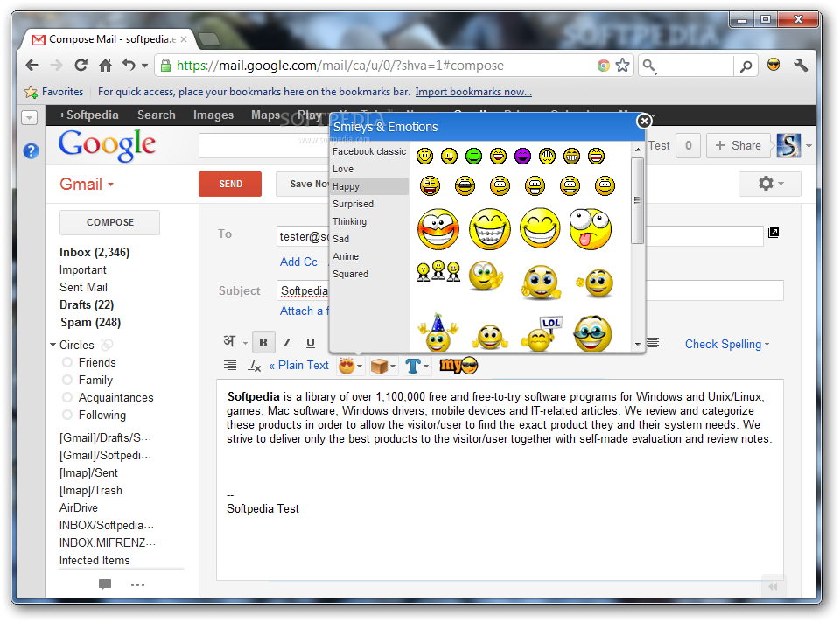The image size is (840, 622).
Task: Click the + Share button
Action: [x=738, y=146]
